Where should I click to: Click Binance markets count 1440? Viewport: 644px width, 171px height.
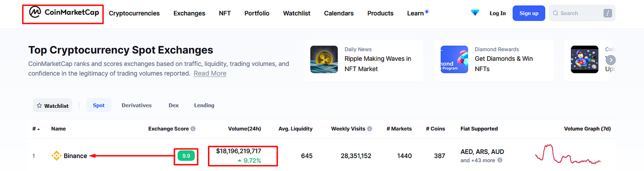(404, 156)
